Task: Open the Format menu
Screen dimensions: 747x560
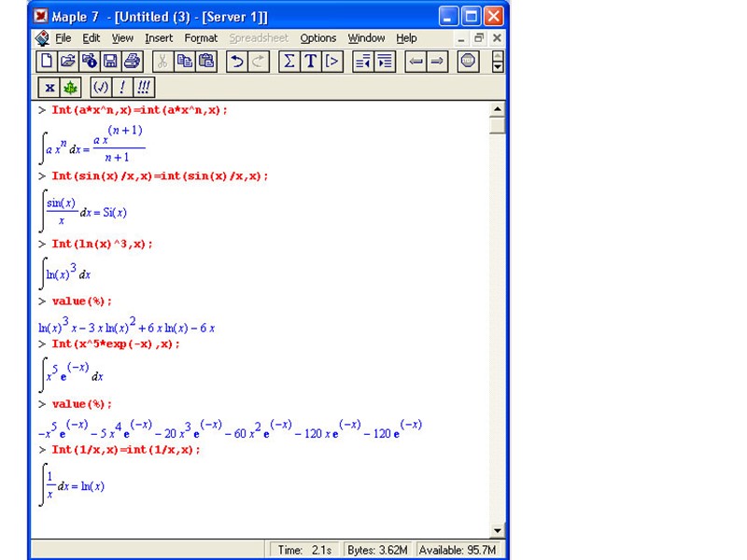Action: pyautogui.click(x=201, y=38)
